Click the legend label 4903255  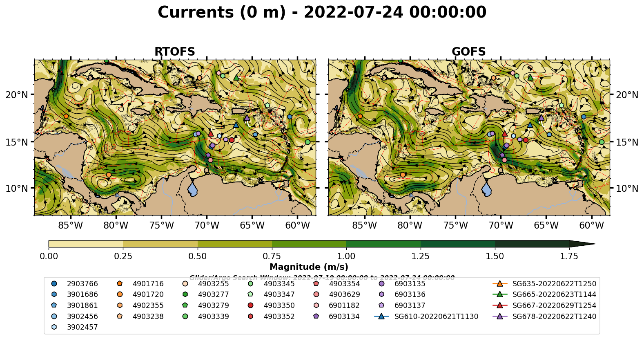click(x=214, y=284)
